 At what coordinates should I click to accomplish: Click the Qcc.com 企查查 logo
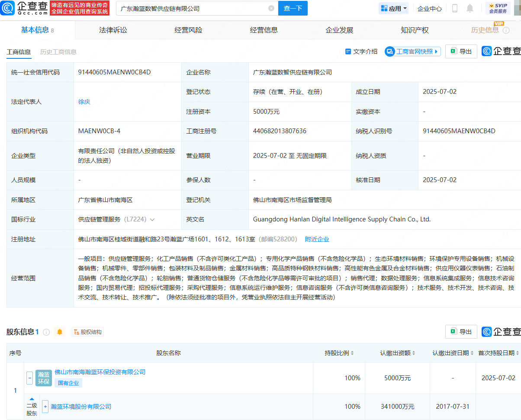pos(25,8)
